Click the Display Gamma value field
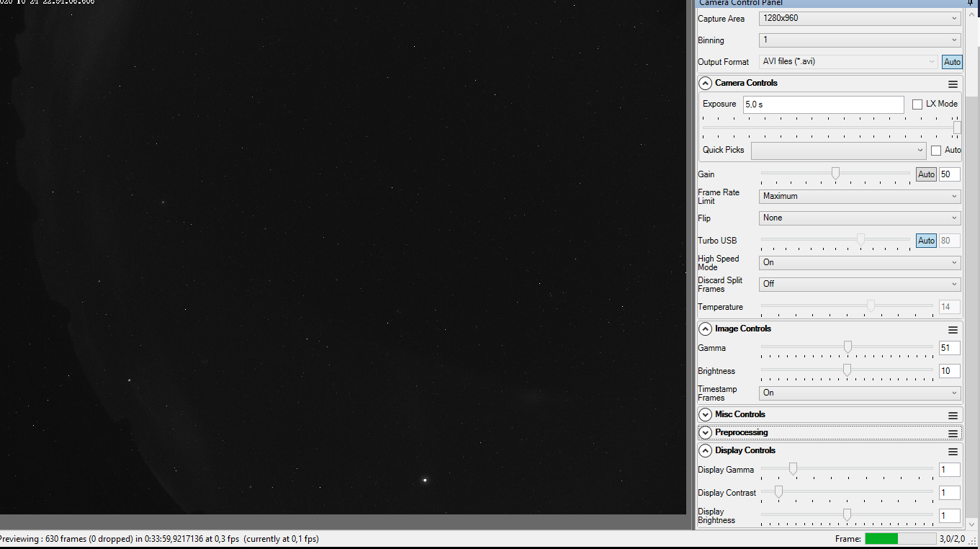980x549 pixels. 949,470
